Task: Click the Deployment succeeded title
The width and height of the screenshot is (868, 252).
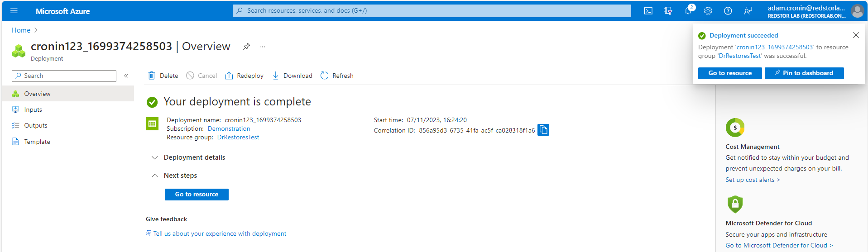Action: [743, 35]
